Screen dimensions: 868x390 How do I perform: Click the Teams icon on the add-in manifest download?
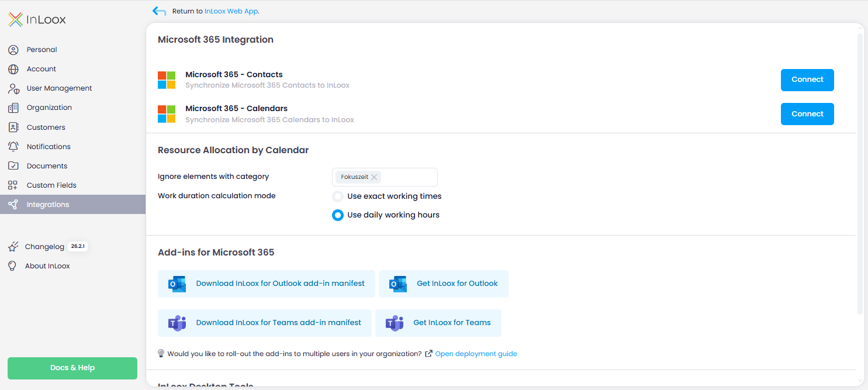point(177,323)
